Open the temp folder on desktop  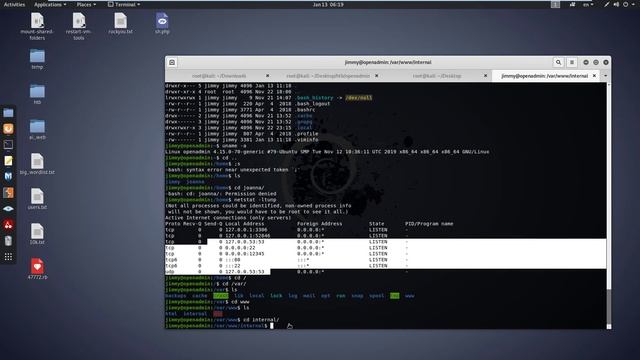(37, 59)
